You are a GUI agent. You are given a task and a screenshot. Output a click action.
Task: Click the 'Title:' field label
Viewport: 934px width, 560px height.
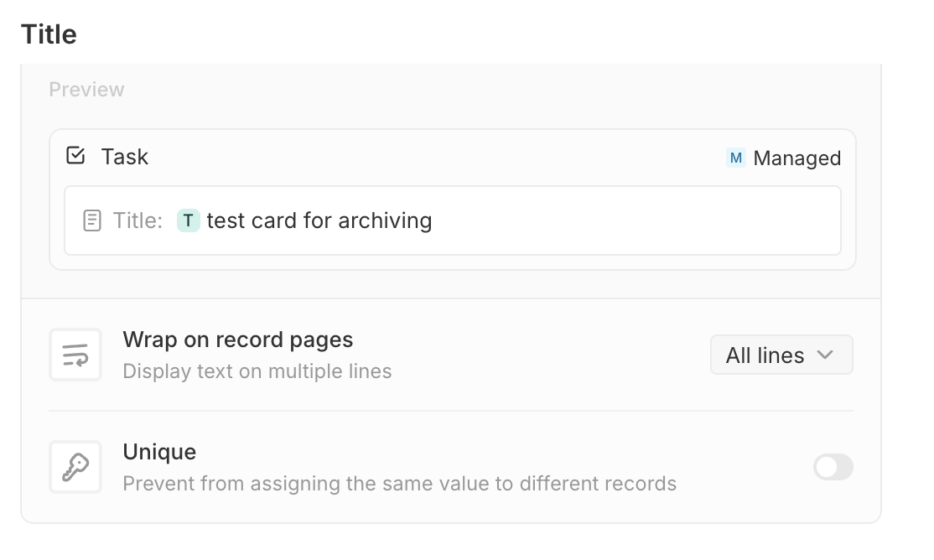point(138,220)
